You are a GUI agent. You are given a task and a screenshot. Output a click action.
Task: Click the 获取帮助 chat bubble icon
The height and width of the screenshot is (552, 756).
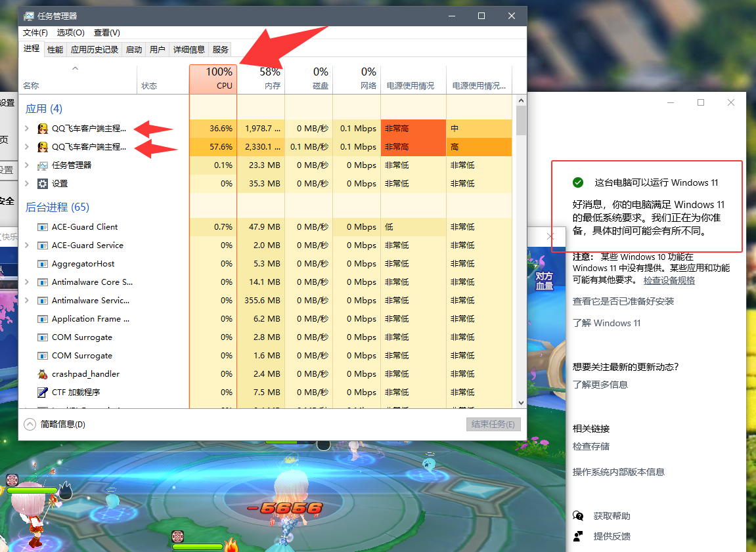coord(578,516)
